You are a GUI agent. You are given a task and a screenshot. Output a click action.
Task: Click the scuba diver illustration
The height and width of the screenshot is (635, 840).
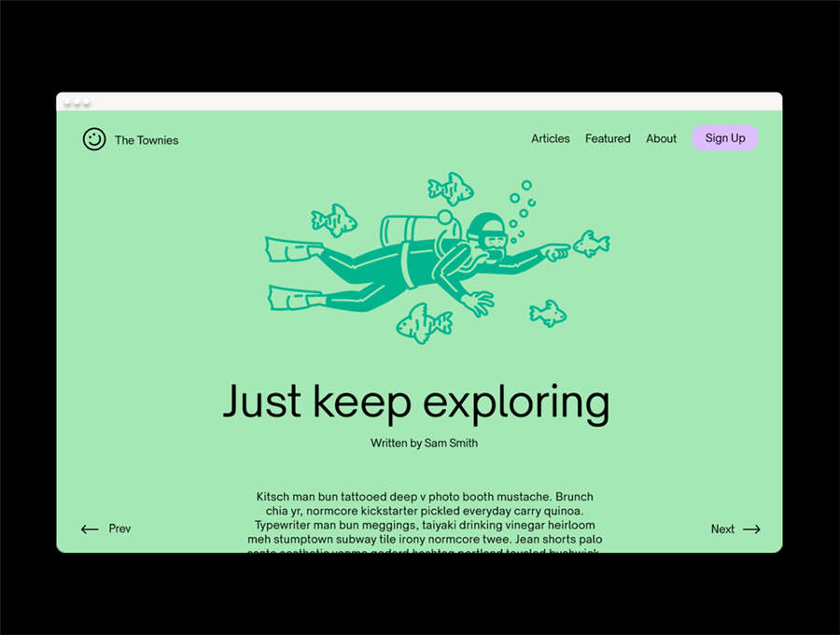418,262
